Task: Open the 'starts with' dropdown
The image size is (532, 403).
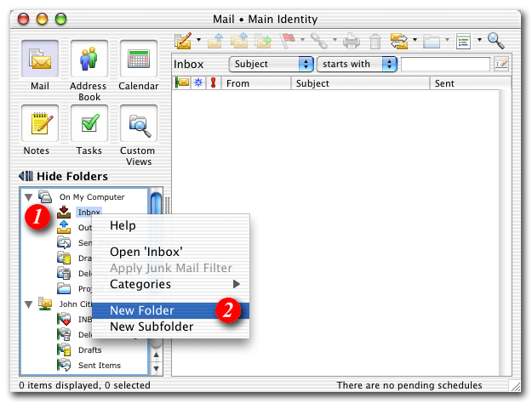Action: (x=357, y=64)
